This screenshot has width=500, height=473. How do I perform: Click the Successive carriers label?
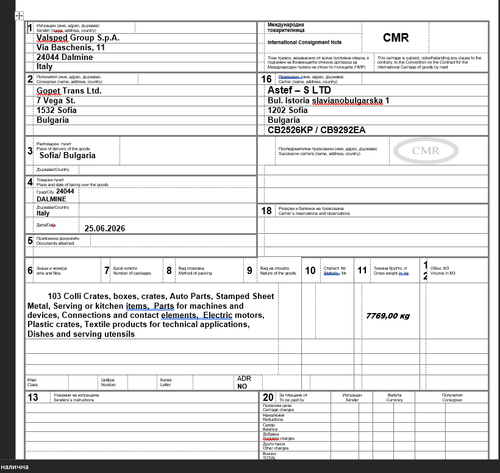(328, 151)
